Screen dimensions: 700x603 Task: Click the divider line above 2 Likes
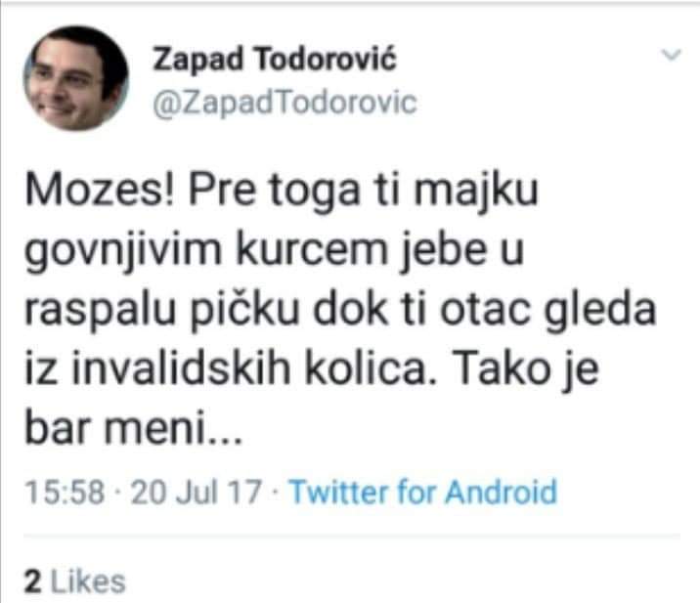352,536
